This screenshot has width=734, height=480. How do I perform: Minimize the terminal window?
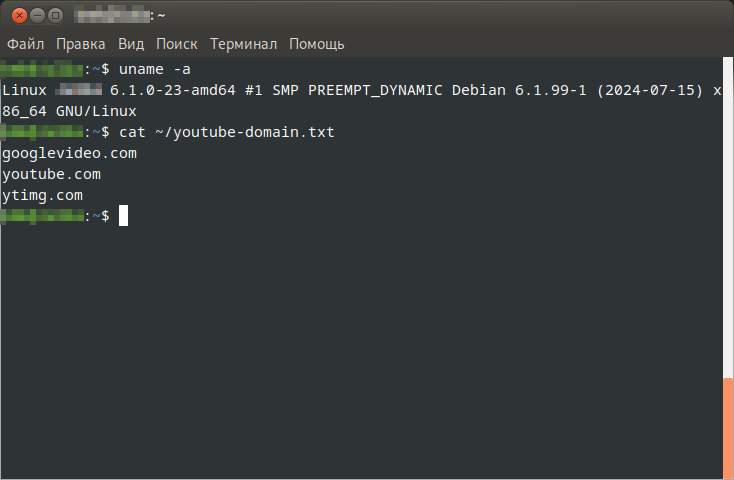[x=35, y=15]
